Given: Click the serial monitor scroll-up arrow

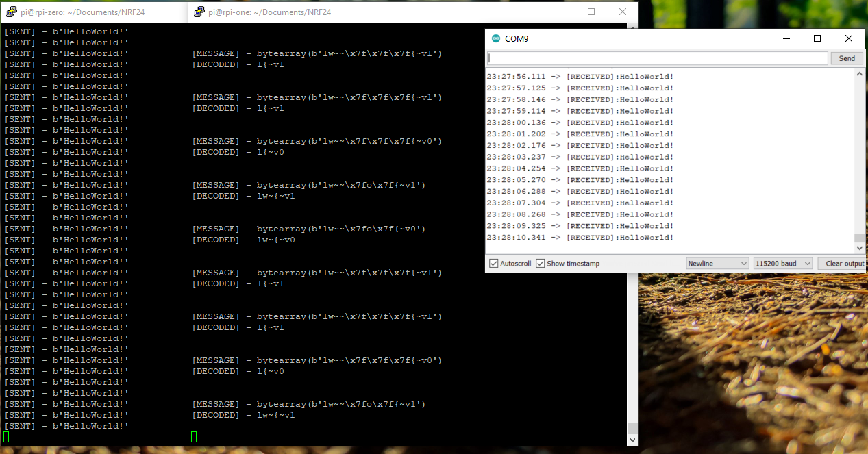Looking at the screenshot, I should 859,73.
